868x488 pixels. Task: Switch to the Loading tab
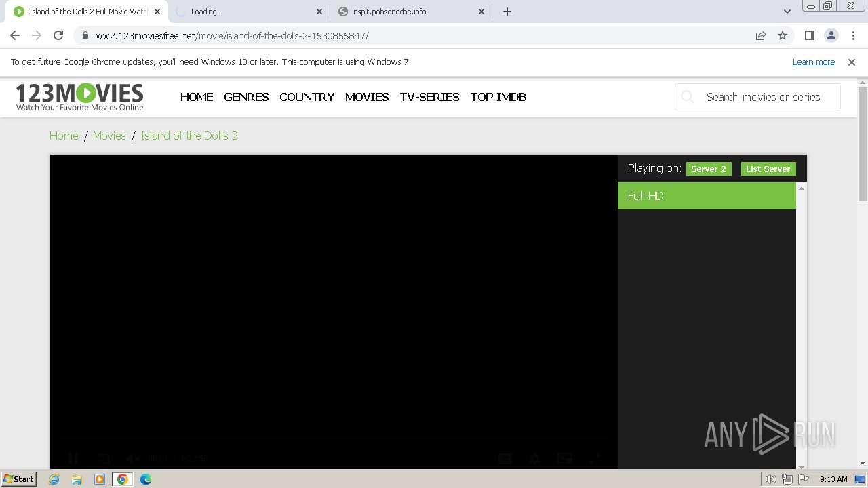249,12
